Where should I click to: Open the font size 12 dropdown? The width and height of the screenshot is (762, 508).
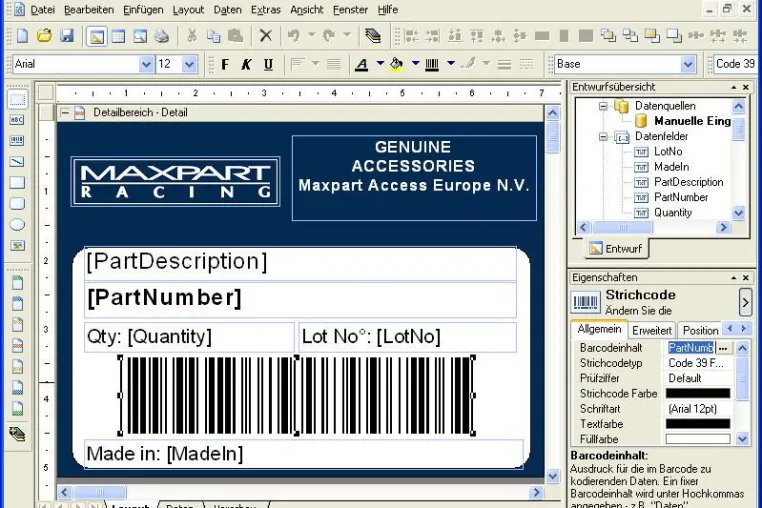pyautogui.click(x=189, y=64)
